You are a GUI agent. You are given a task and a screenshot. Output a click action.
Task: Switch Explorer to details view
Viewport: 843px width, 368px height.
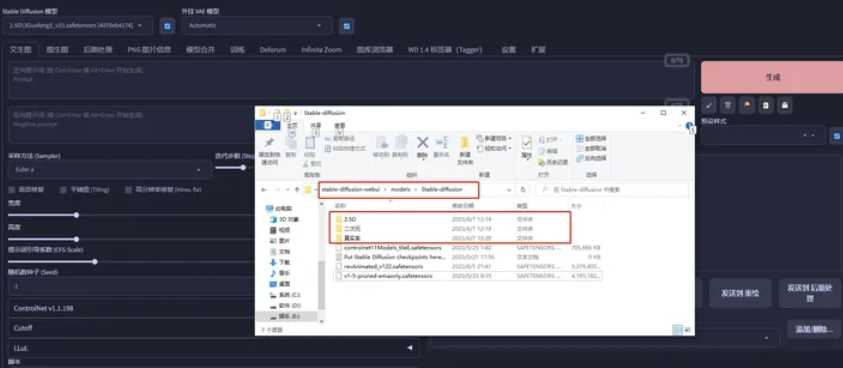(678, 329)
